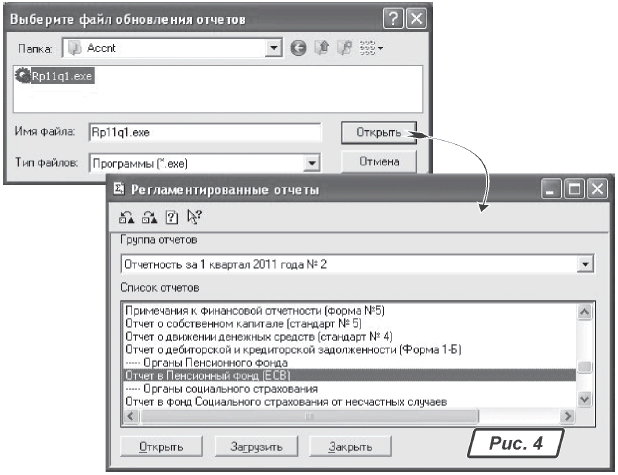The width and height of the screenshot is (618, 475).
Task: Click first toolbar icon in Регламентированные отчеты
Action: [x=125, y=217]
